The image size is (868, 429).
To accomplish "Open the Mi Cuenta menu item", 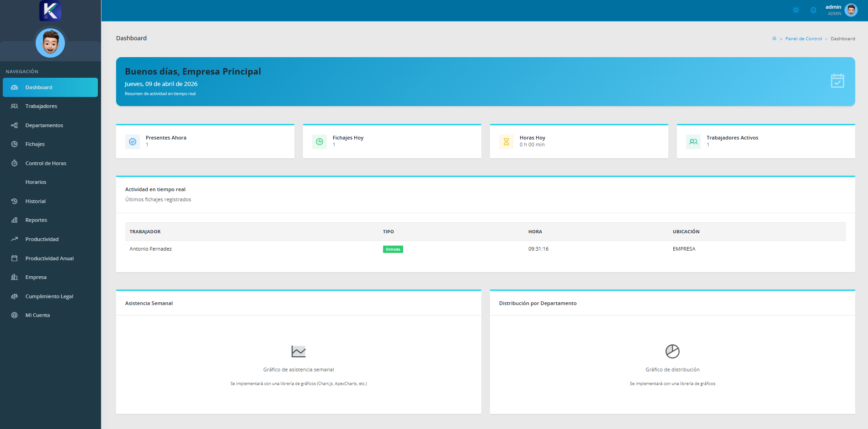I will 50,315.
